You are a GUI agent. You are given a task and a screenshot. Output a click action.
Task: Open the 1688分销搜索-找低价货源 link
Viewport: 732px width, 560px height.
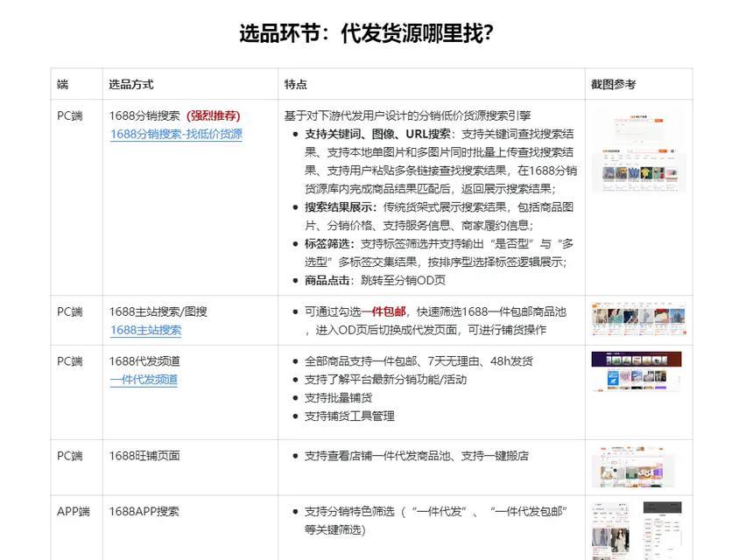pos(176,134)
